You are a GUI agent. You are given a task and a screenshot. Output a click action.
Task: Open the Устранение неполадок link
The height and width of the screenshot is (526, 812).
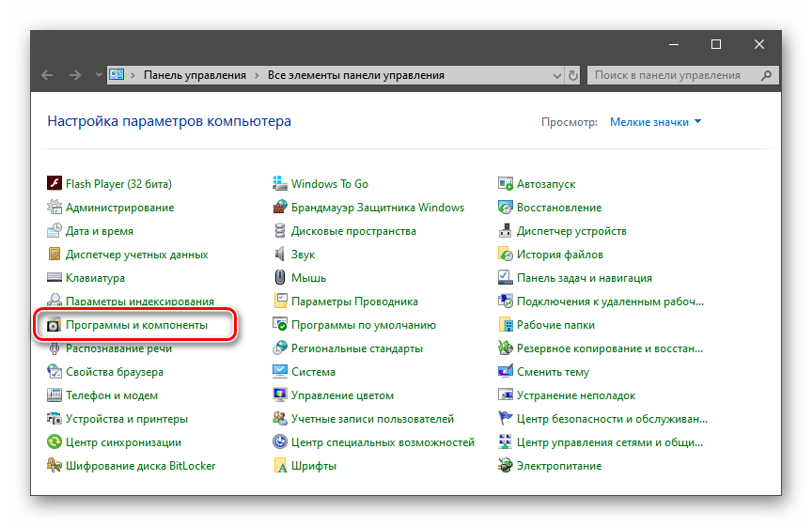576,395
